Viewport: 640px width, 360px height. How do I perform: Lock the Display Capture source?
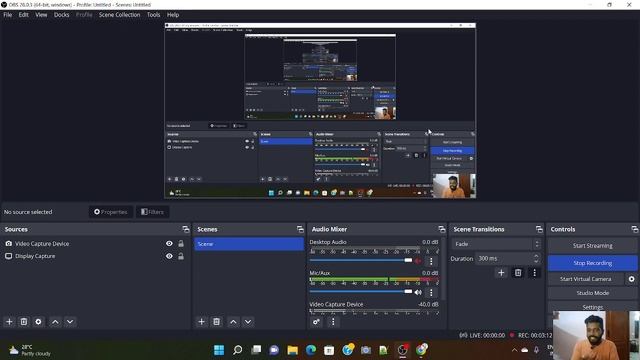coord(181,256)
